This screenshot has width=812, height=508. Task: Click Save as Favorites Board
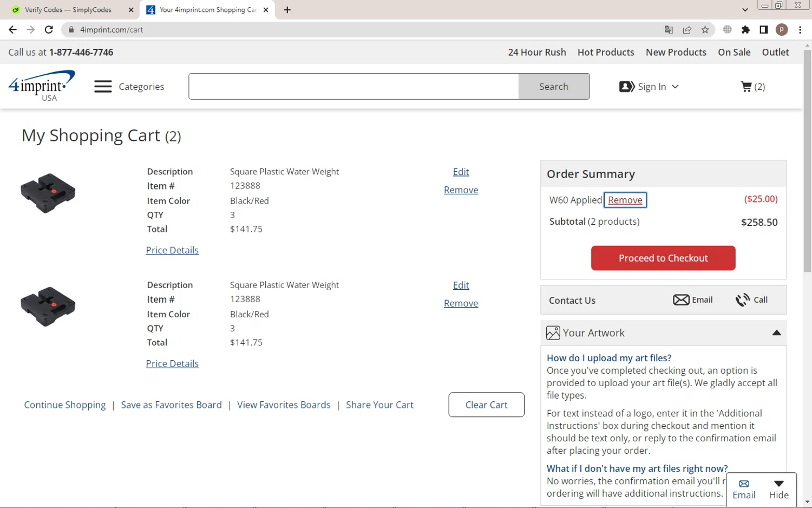tap(172, 405)
